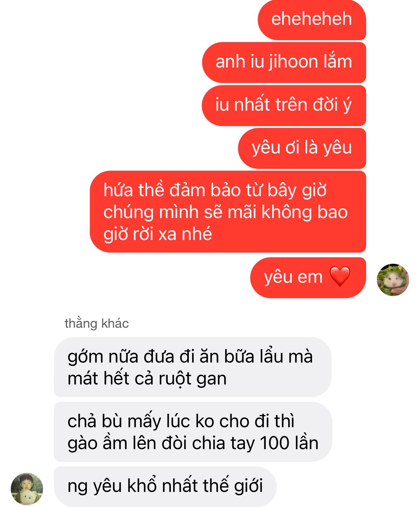Select the "gớm nữa đưa đi ăn bữa lẩu" message
Viewport: 420px width, 507px height.
click(x=192, y=367)
